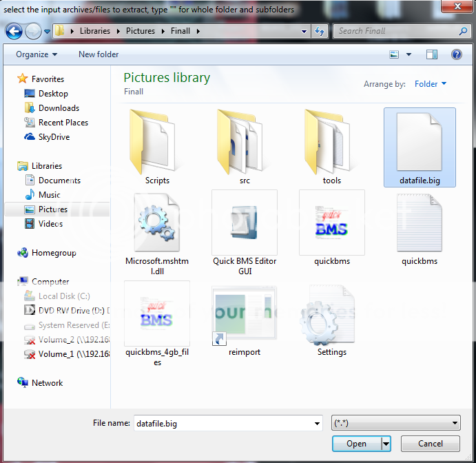Image resolution: width=476 pixels, height=463 pixels.
Task: Select Microsoft.mshtml.dll file icon
Action: coord(157,223)
